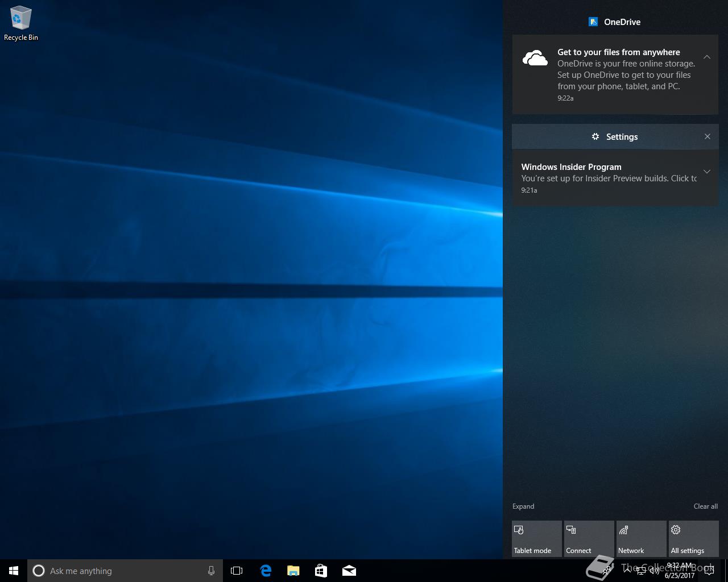728x582 pixels.
Task: Open the Get to your files from anywhere notification
Action: click(x=615, y=74)
